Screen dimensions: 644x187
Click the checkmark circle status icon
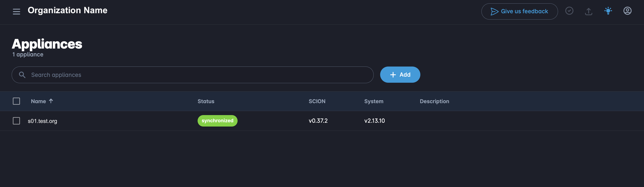click(569, 11)
